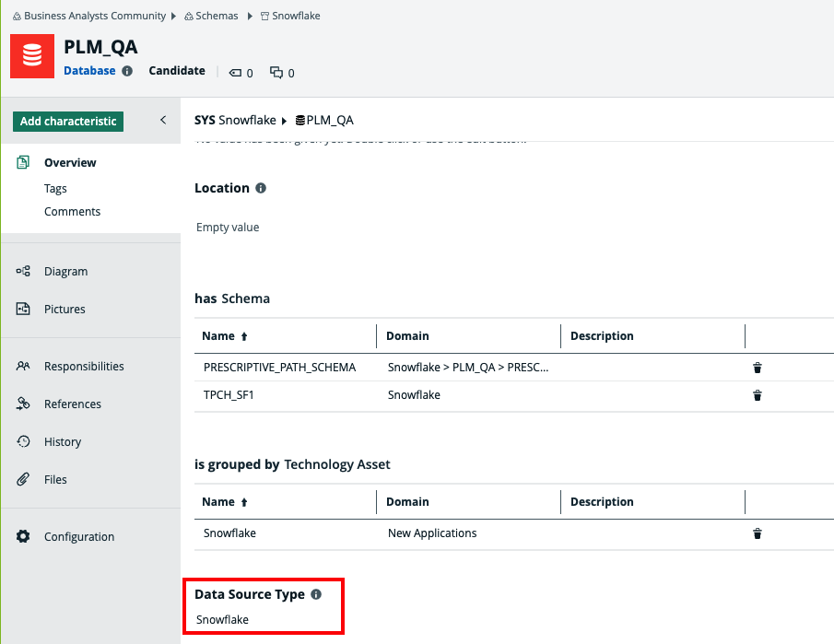The image size is (834, 644).
Task: Open the PRESCRIPTIVE_PATH_SCHEMA schema link
Action: [279, 368]
